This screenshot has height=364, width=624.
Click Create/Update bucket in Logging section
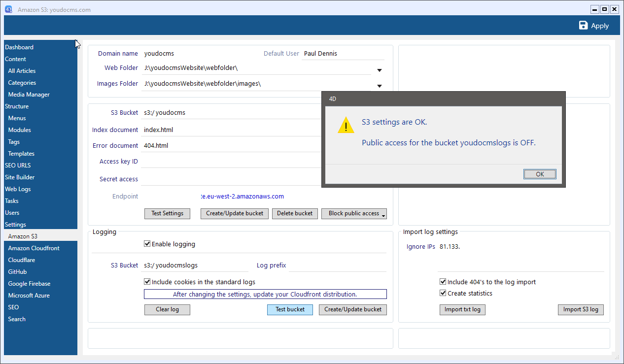pos(353,309)
